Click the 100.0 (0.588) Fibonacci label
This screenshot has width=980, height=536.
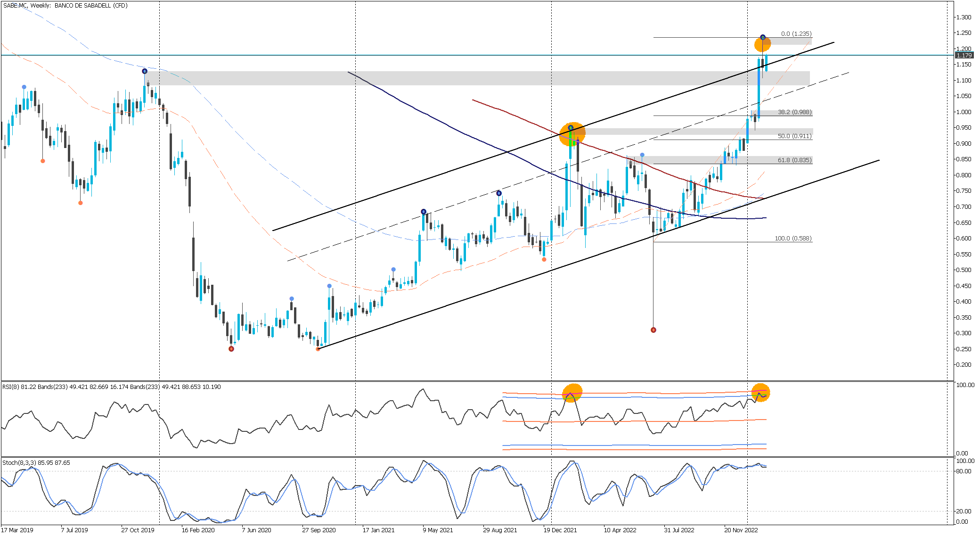(x=793, y=239)
